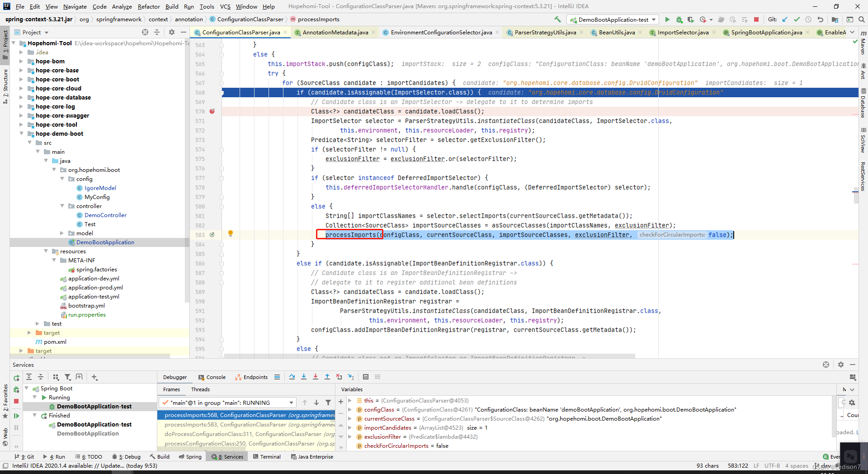Click the green Run button in toolbar
Image resolution: width=868 pixels, height=474 pixels.
point(667,19)
